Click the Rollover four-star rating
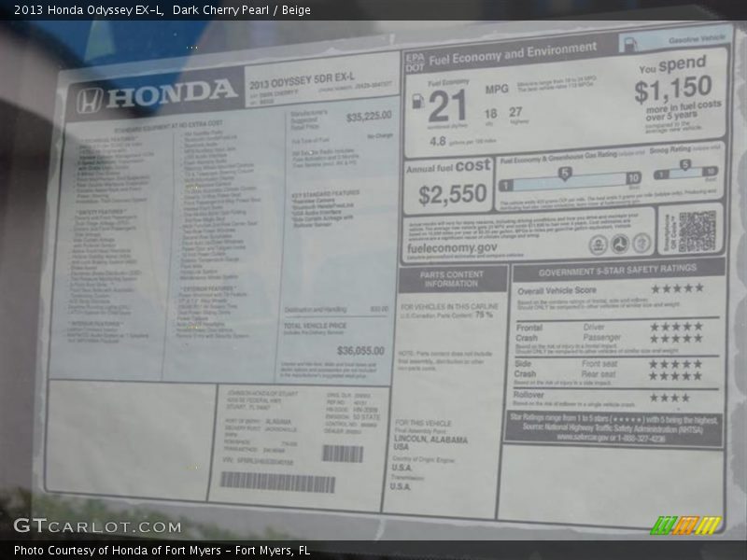This screenshot has height=560, width=747. pyautogui.click(x=669, y=398)
